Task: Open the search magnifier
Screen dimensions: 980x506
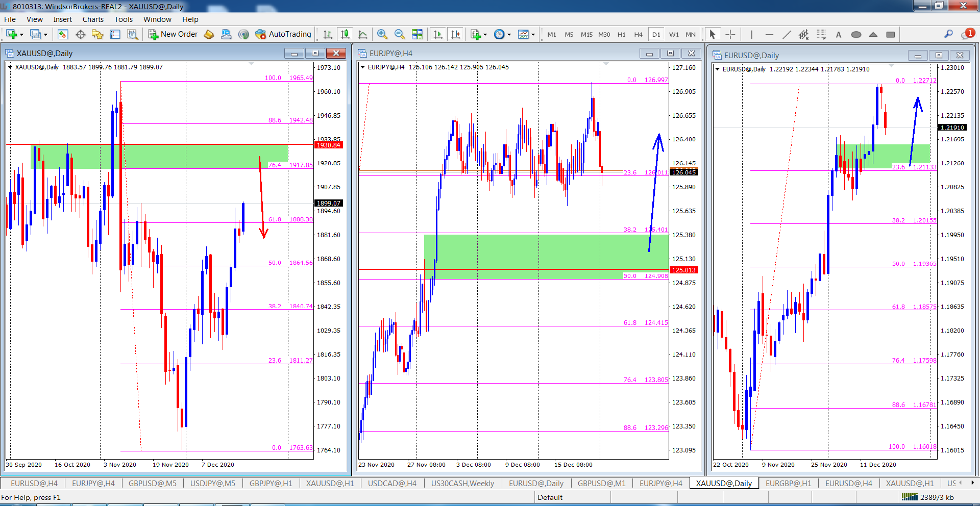Action: (948, 34)
